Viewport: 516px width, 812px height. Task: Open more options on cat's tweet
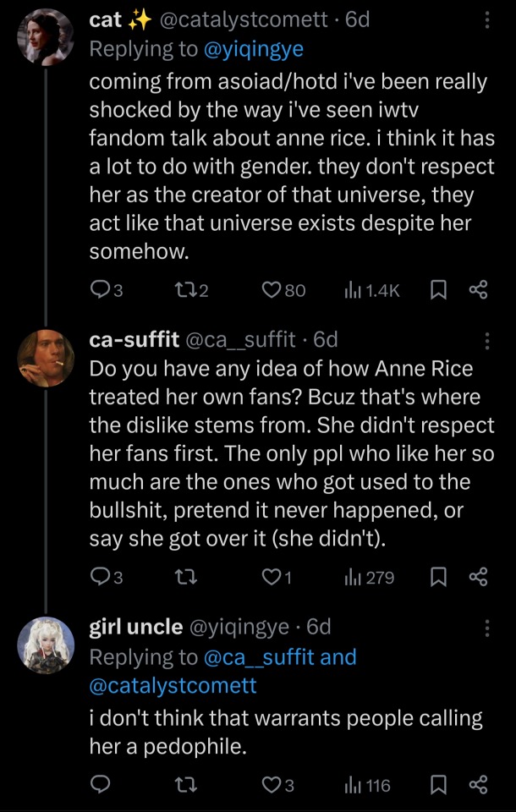coord(486,19)
